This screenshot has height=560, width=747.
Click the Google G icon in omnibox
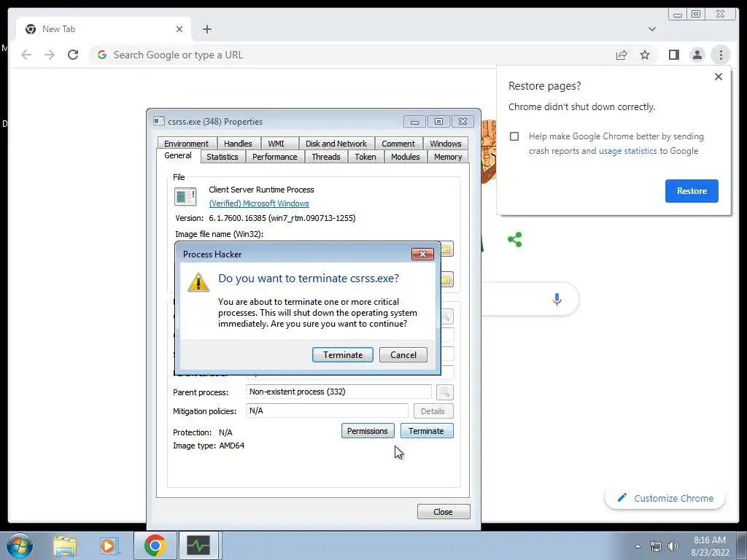pyautogui.click(x=101, y=55)
